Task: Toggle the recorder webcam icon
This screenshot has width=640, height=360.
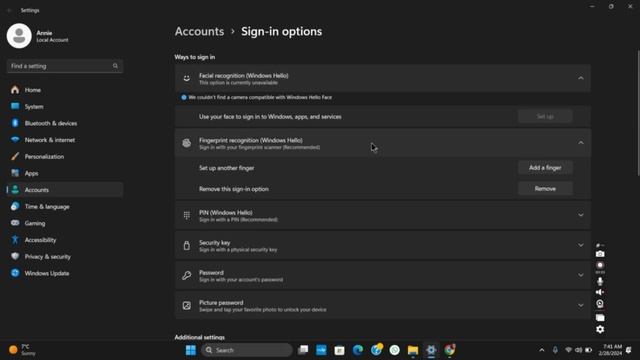Action: (600, 304)
